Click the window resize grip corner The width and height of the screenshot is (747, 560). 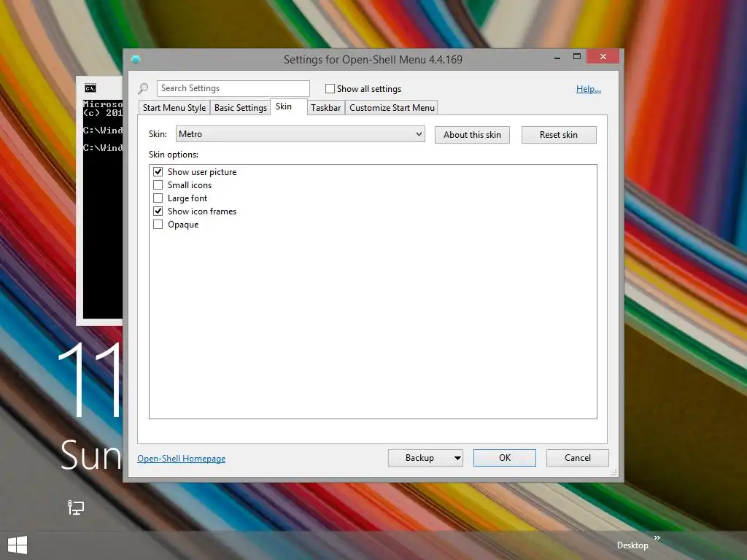click(614, 472)
